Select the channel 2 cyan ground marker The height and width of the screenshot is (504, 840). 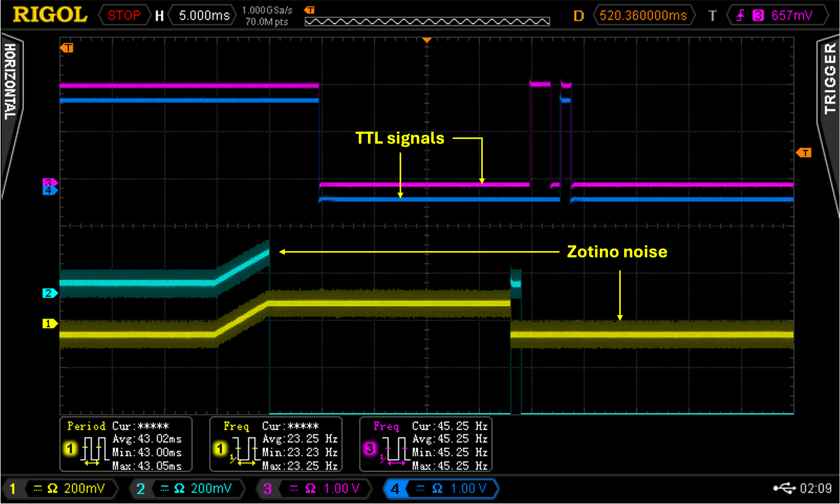[x=49, y=293]
